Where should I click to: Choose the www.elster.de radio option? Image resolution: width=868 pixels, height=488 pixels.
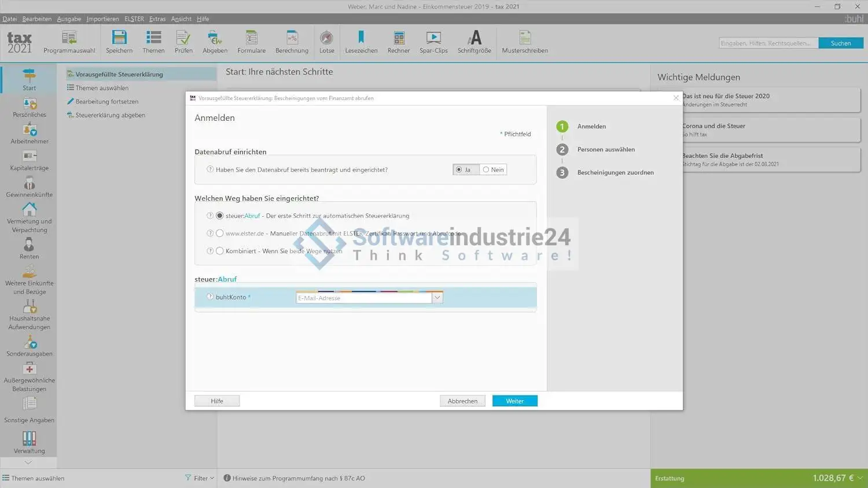click(220, 234)
